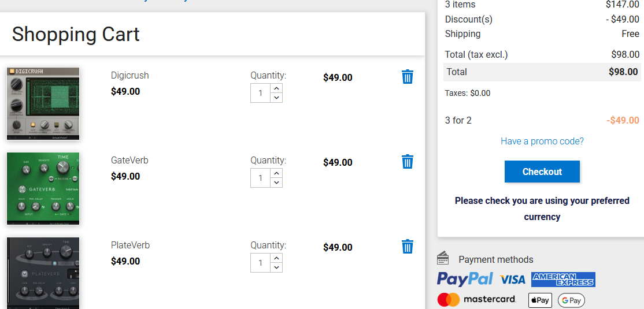This screenshot has height=309, width=644.
Task: Increase PlateVerb quantity with up arrow
Action: pyautogui.click(x=276, y=258)
